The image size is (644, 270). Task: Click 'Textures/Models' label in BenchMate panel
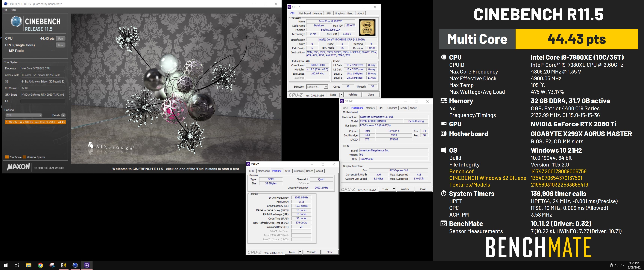coord(470,185)
